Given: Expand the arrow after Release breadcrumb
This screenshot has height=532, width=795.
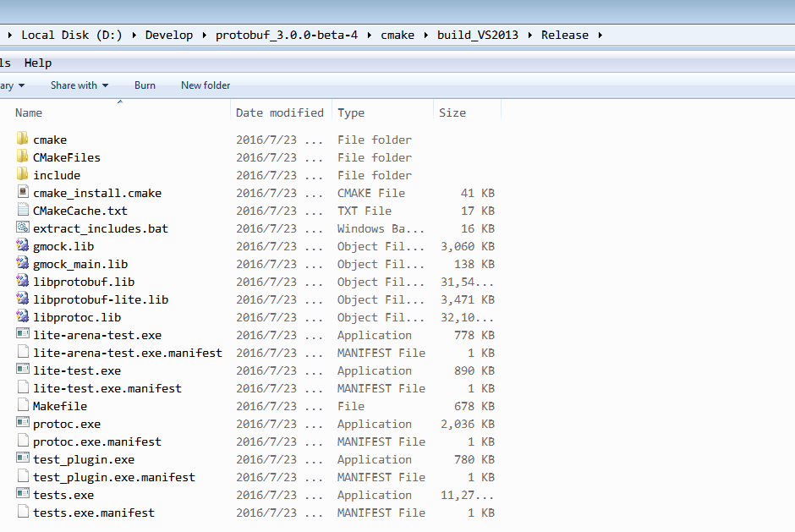Looking at the screenshot, I should coord(600,35).
